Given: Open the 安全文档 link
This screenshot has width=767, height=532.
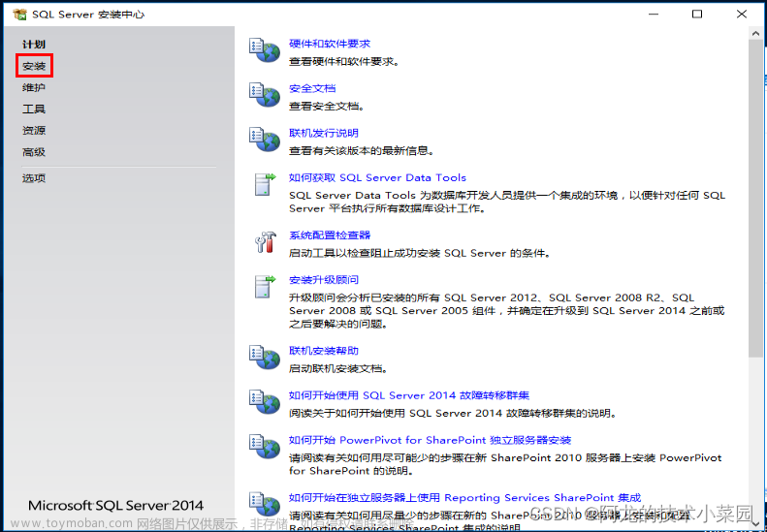Looking at the screenshot, I should 312,88.
